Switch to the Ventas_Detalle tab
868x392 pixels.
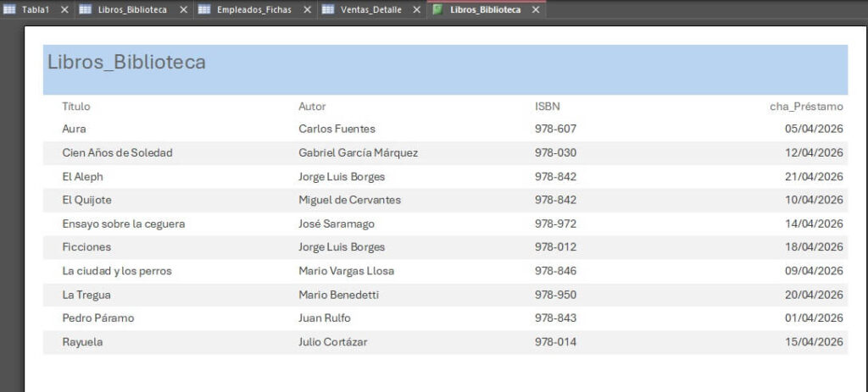pos(371,9)
